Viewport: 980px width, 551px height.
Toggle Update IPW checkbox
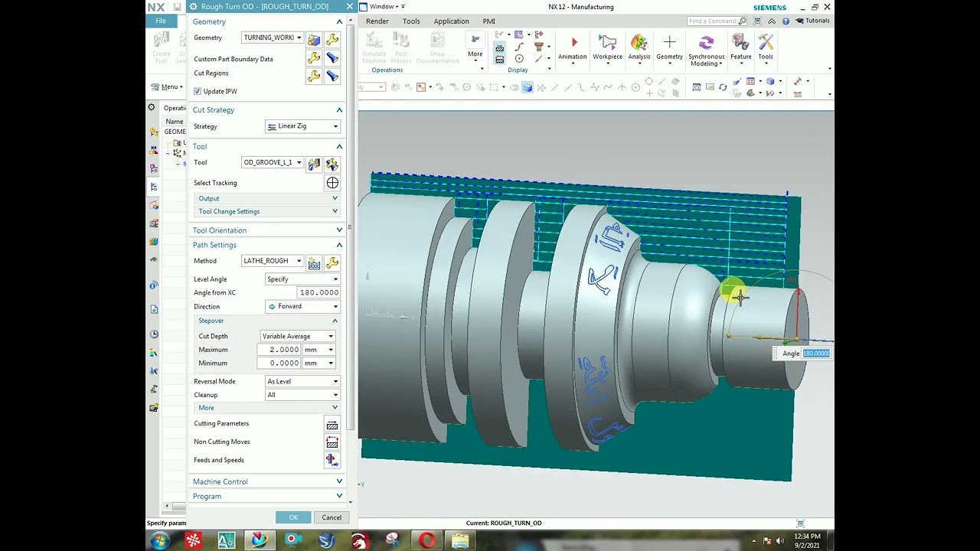click(198, 91)
